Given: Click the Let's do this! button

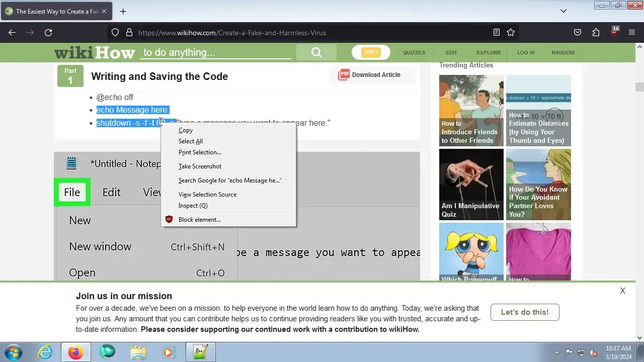Looking at the screenshot, I should (525, 312).
